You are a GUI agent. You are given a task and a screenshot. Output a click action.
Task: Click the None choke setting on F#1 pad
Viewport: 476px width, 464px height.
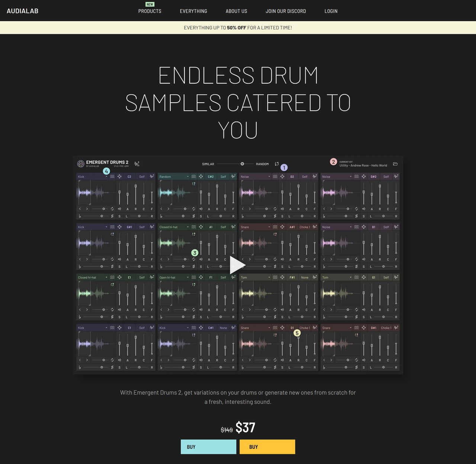click(x=305, y=277)
